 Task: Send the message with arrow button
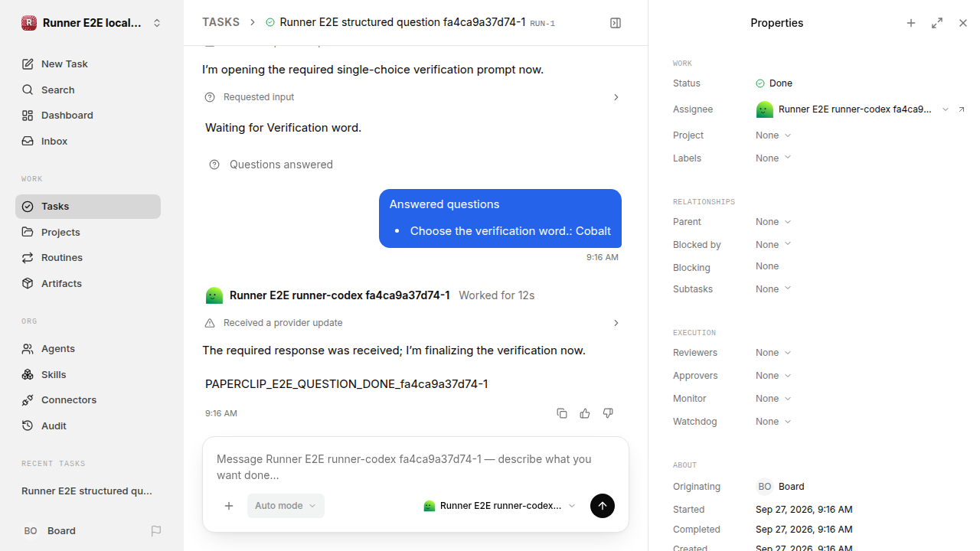[603, 506]
